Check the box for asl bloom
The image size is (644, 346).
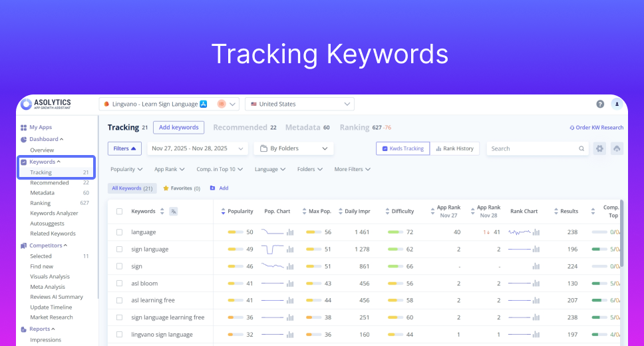[x=119, y=283]
